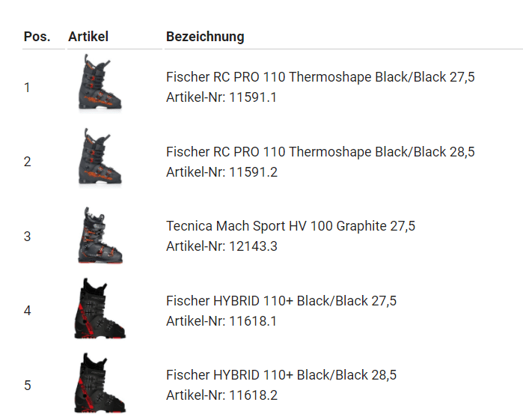The image size is (523, 420).
Task: Select the Tecnica Mach Sport HV boot thumbnail
Action: (100, 235)
